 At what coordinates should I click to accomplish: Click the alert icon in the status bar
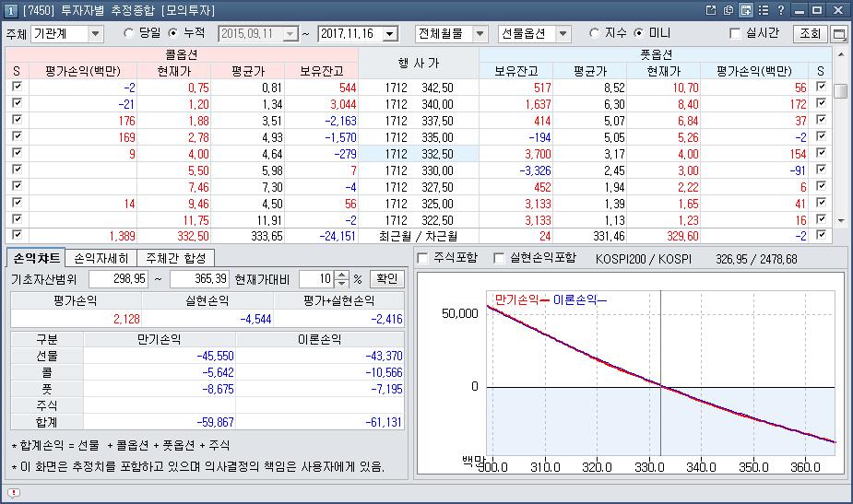(14, 493)
